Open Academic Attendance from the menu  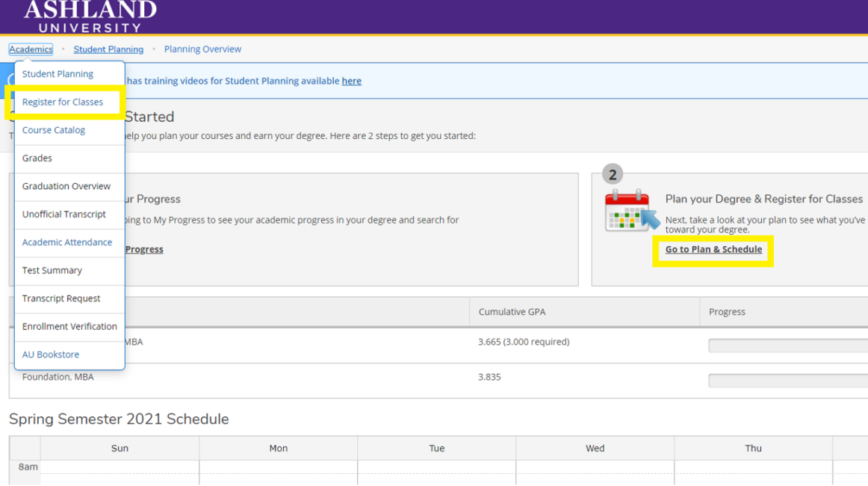(67, 242)
